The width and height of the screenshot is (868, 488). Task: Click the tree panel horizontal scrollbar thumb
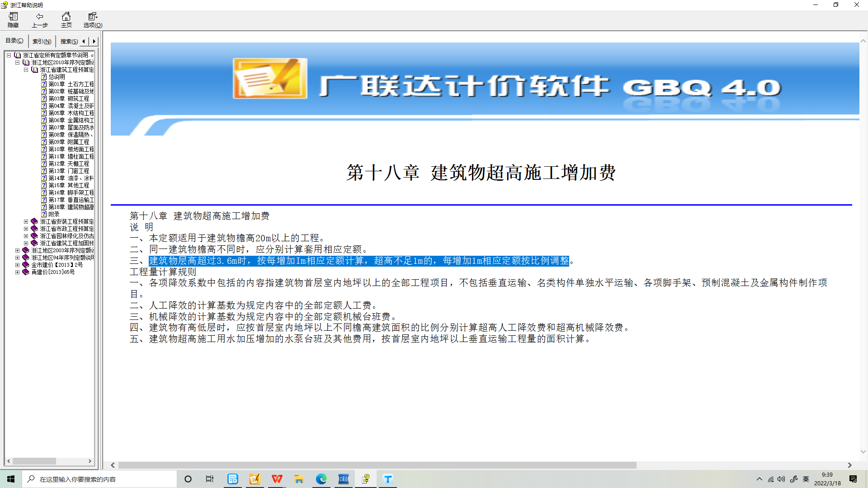click(x=34, y=461)
